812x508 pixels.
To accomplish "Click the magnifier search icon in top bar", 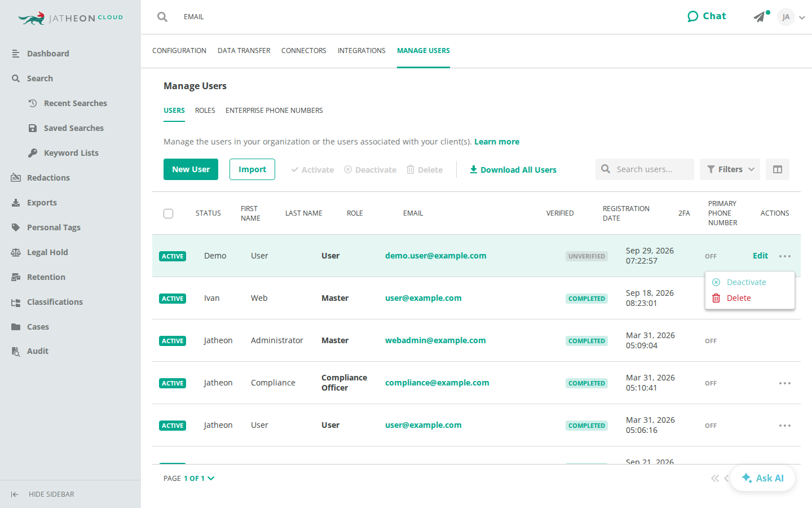I will point(162,17).
